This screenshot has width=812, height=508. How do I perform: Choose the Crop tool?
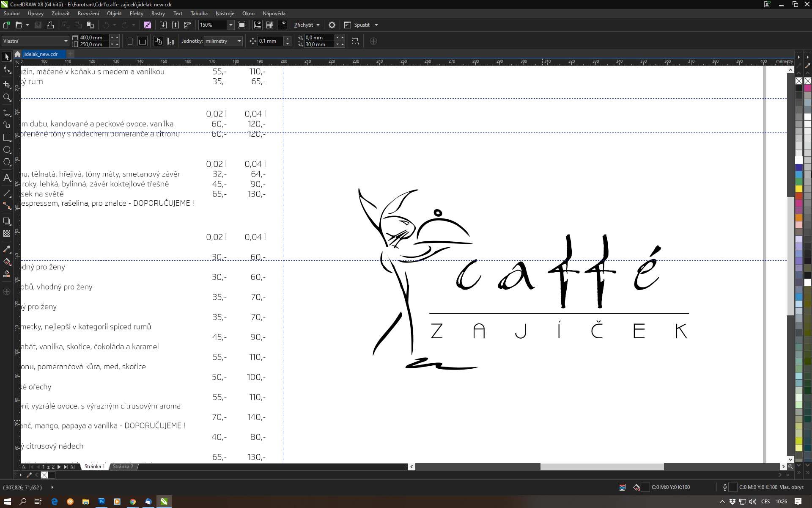(7, 85)
